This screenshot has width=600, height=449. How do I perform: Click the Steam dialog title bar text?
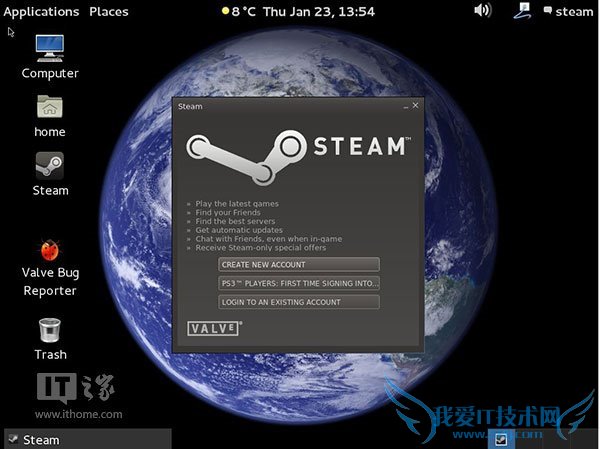190,106
